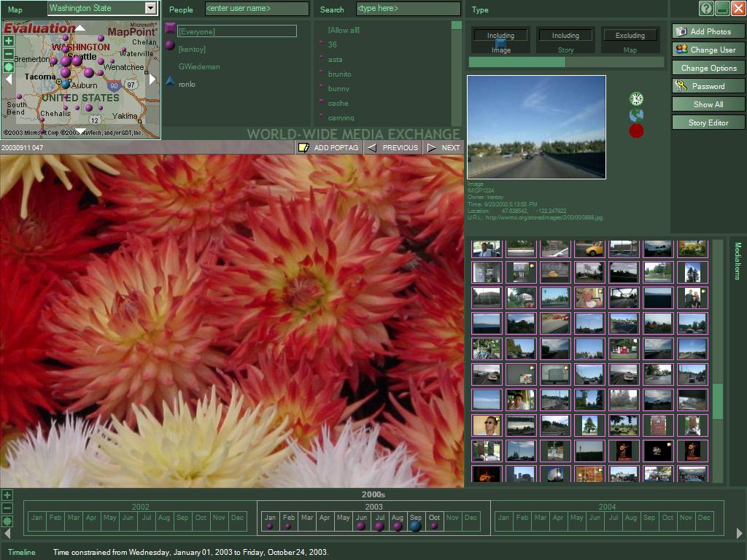
Task: Open the Story Editor button
Action: [708, 122]
